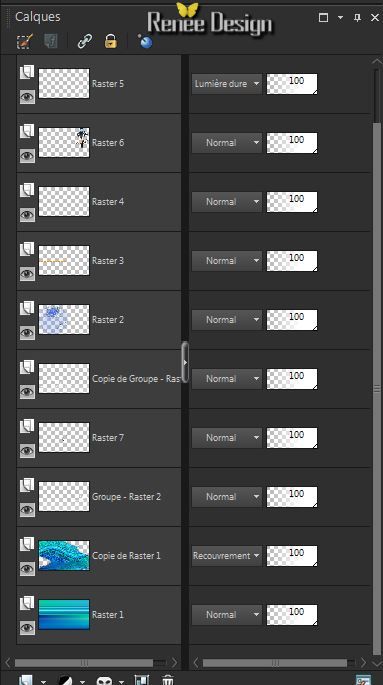Open the Calques panel options arrow

click(x=341, y=17)
